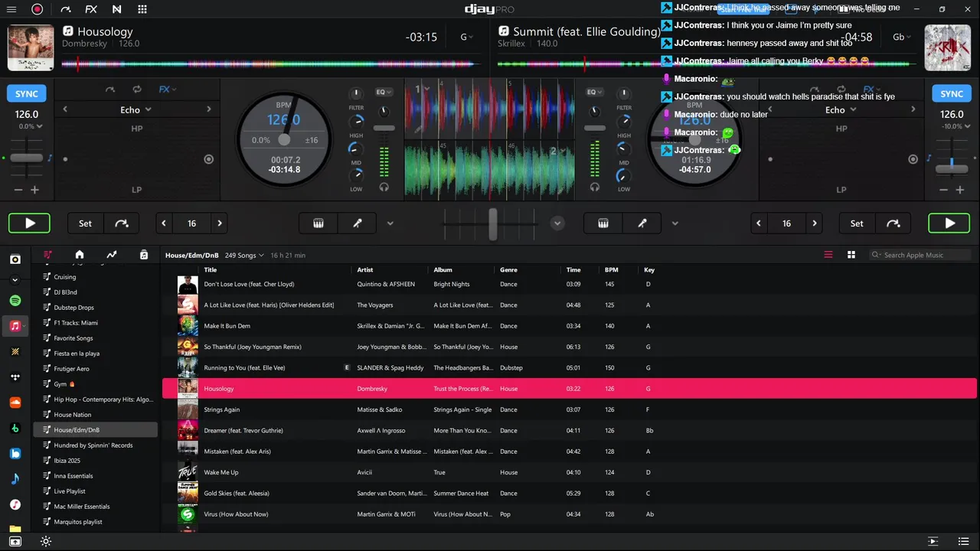Open the TIDAL source in sidebar
This screenshot has width=980, height=551.
point(15,377)
